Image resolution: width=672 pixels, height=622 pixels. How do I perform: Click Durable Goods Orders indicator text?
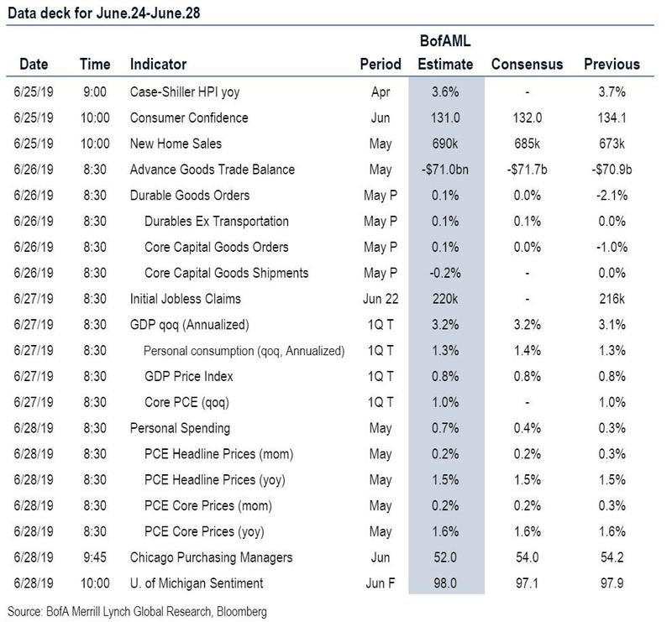(190, 196)
